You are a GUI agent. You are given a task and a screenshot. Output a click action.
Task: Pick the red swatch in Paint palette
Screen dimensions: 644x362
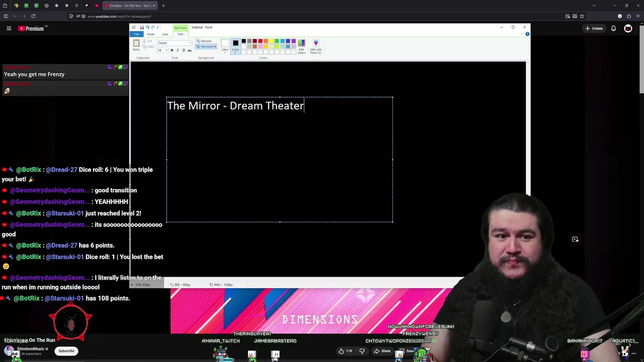pos(260,41)
